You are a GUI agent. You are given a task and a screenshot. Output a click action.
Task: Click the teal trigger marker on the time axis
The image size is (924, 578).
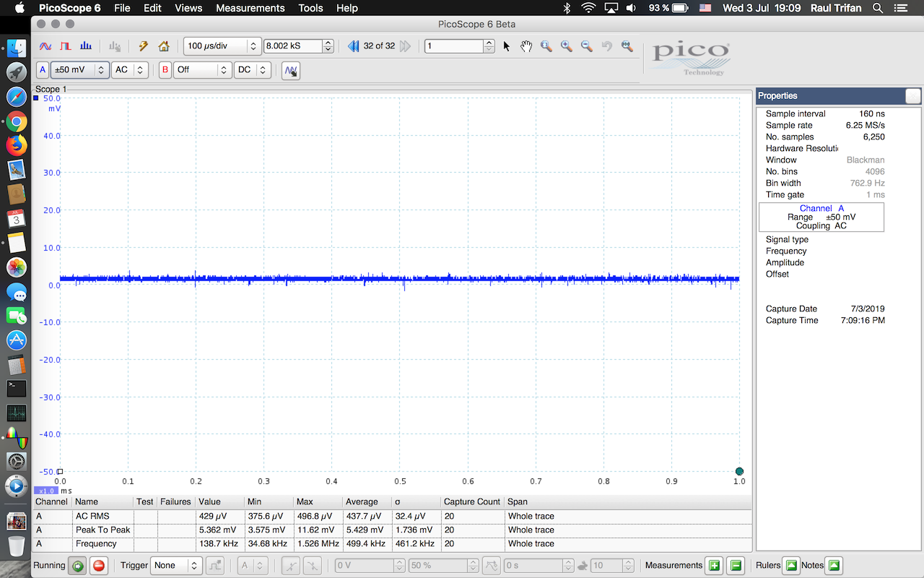coord(739,471)
